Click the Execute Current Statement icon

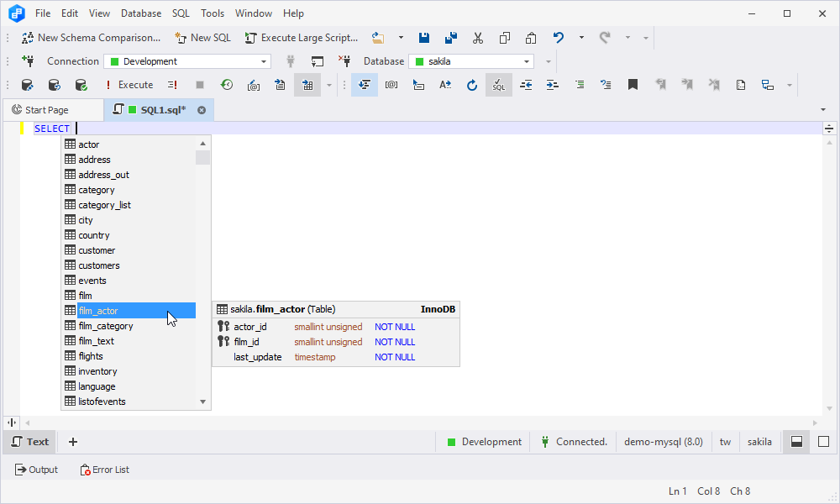[172, 85]
